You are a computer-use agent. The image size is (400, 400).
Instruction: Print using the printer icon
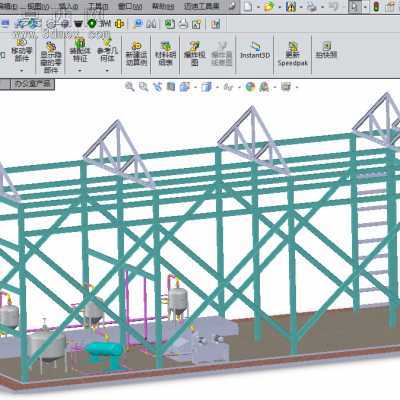[312, 7]
